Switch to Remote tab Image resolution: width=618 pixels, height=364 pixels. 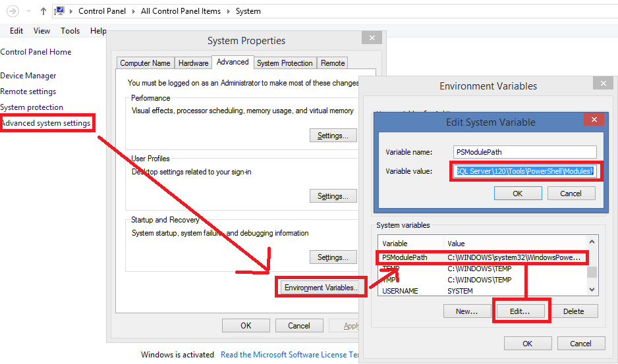(x=333, y=63)
